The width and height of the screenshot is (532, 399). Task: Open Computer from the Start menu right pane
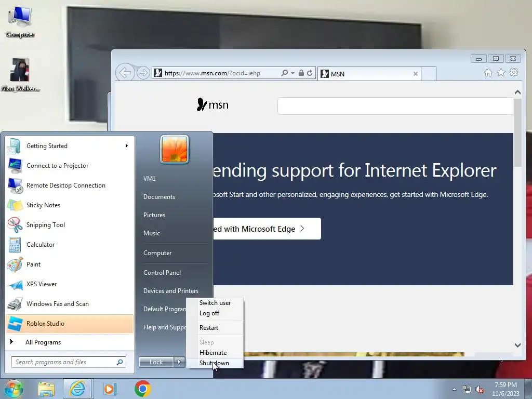tap(157, 253)
